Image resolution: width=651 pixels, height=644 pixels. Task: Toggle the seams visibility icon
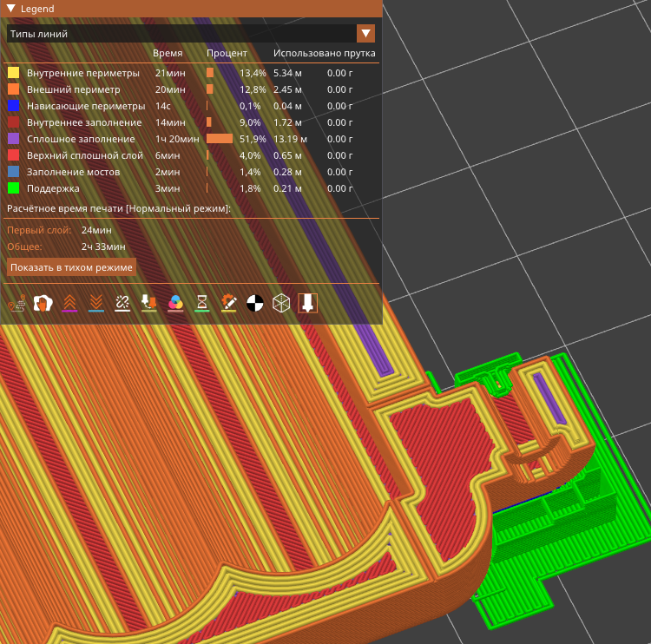[x=122, y=303]
